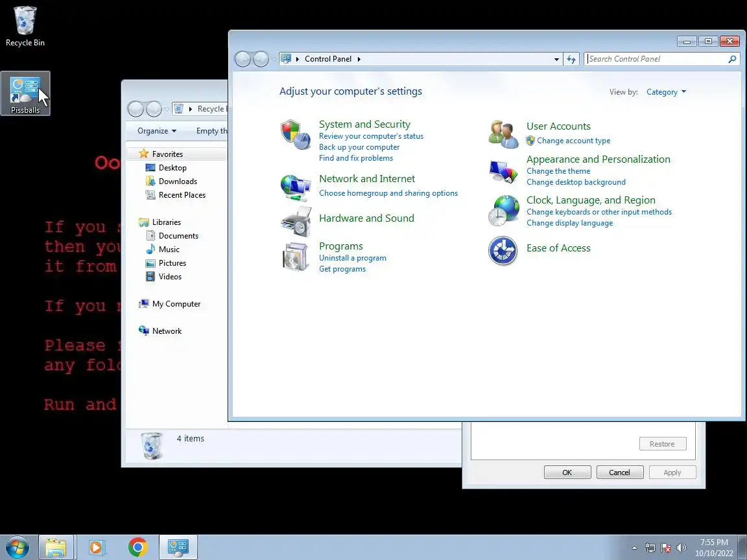This screenshot has width=747, height=560.
Task: Click the Recycle Bin window address bar
Action: [200, 109]
